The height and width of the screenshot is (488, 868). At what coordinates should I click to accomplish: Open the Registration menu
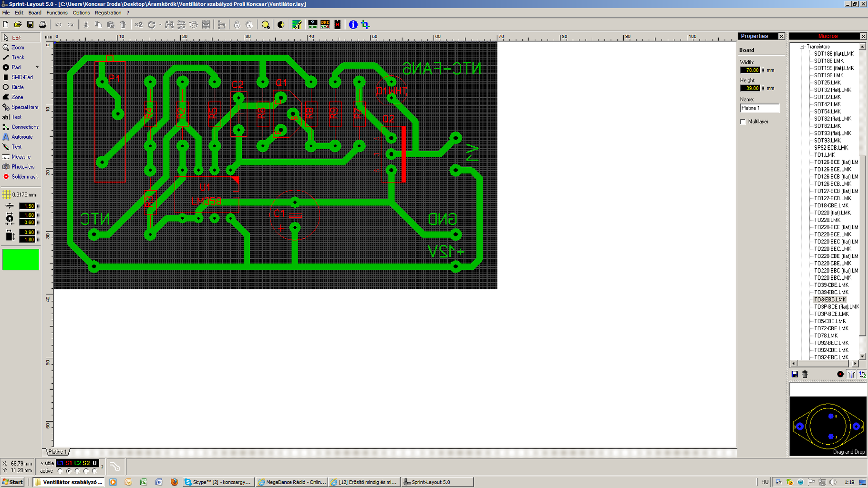[x=108, y=13]
